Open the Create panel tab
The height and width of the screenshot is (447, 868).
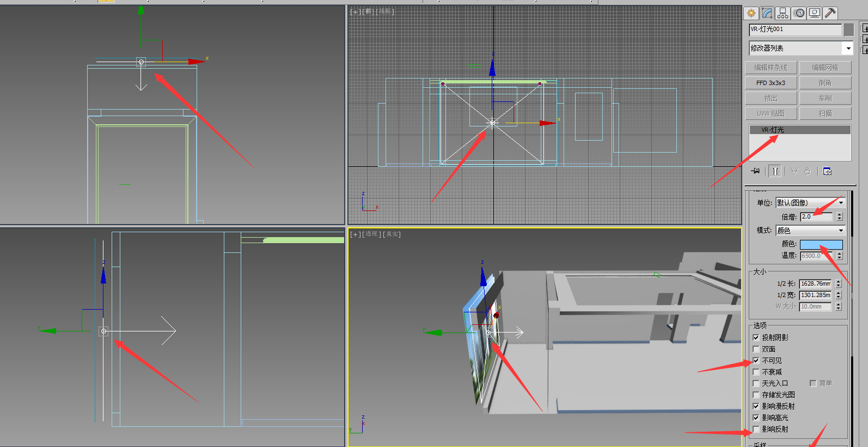point(751,13)
